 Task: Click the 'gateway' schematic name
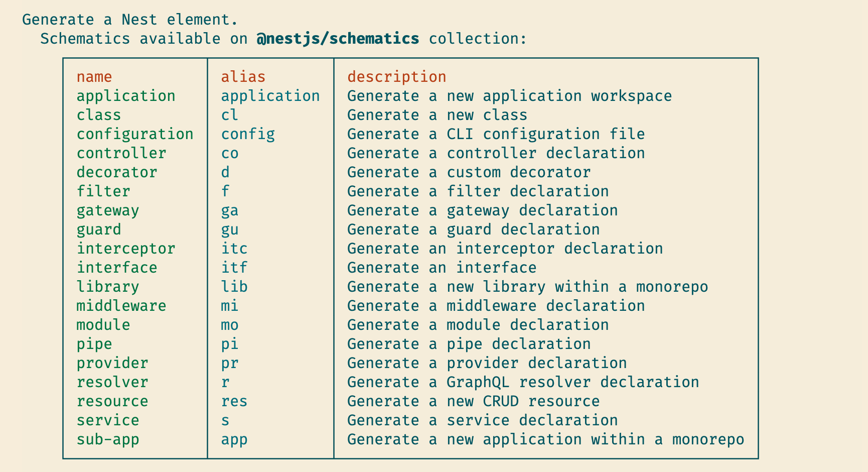pyautogui.click(x=108, y=210)
